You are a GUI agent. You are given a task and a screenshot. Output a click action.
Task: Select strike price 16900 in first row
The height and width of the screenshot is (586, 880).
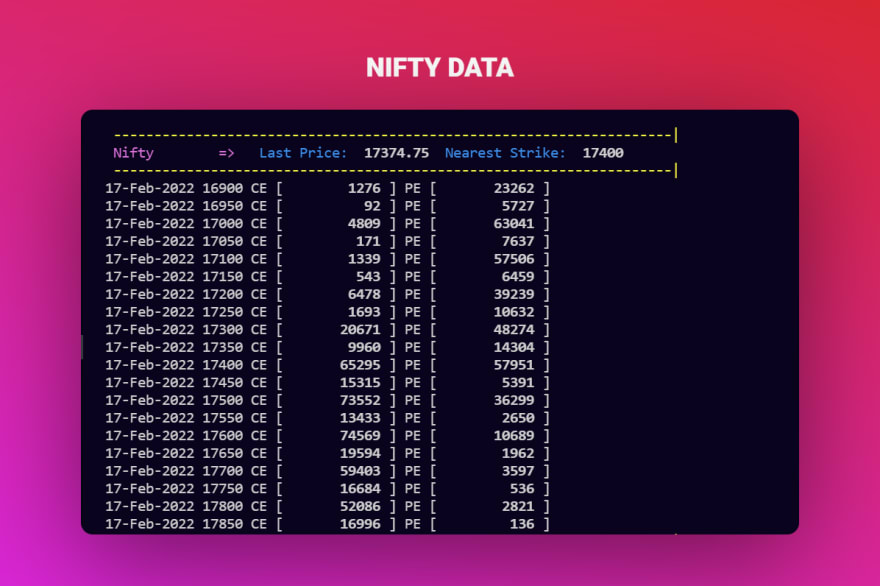pos(223,189)
